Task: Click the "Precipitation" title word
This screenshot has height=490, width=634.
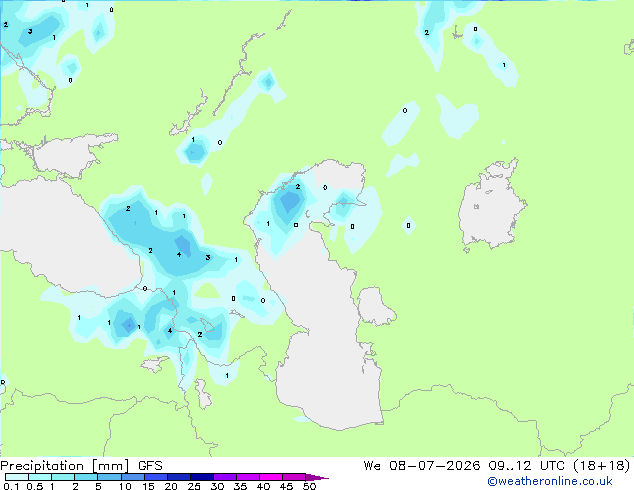Action: pyautogui.click(x=42, y=466)
